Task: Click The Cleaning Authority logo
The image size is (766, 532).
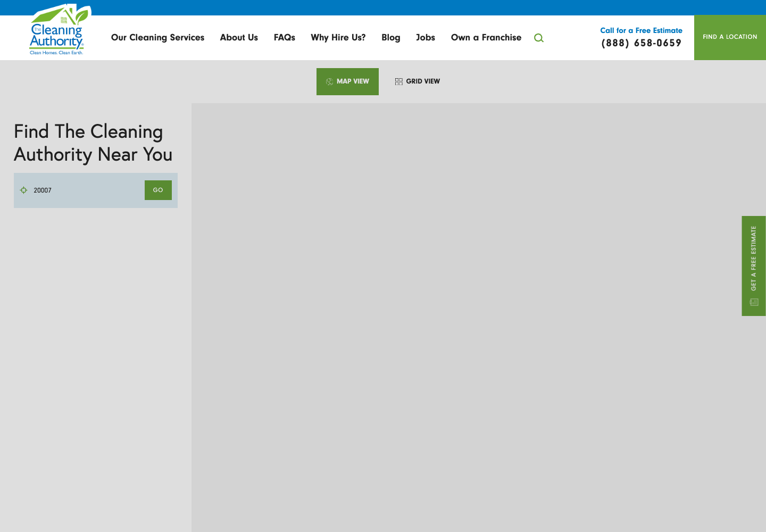Action: tap(59, 30)
